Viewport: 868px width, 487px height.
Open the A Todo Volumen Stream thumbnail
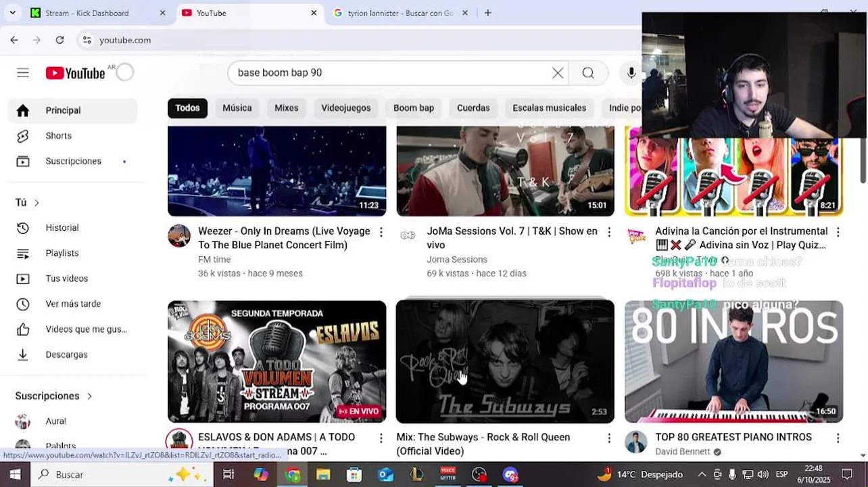pos(276,362)
